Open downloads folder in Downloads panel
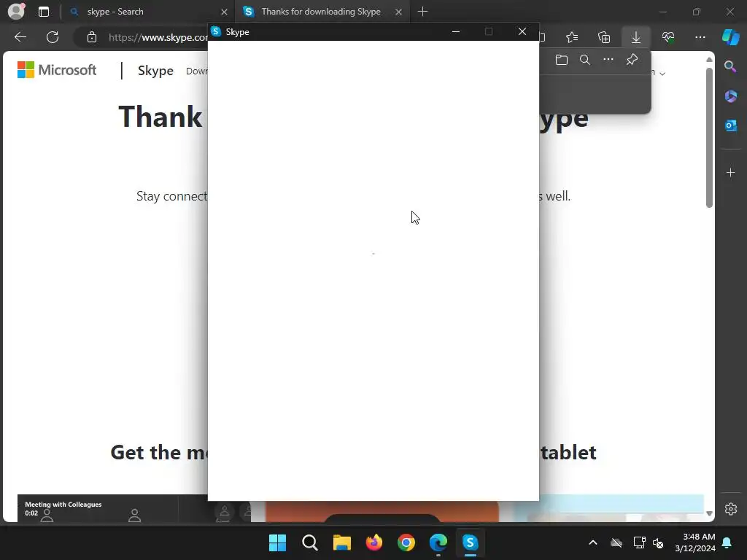Screen dimensions: 747x560 [562, 60]
